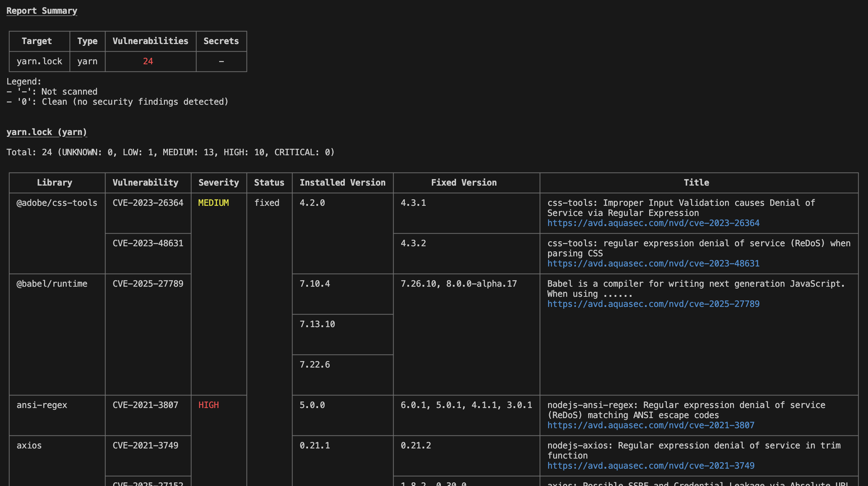
Task: Click the 'css-tools: Improper Input Validation' title
Action: pyautogui.click(x=681, y=208)
